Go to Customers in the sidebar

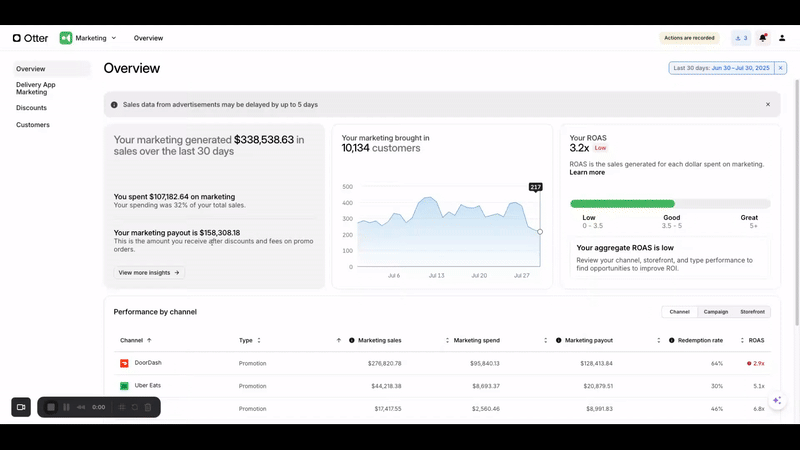33,125
